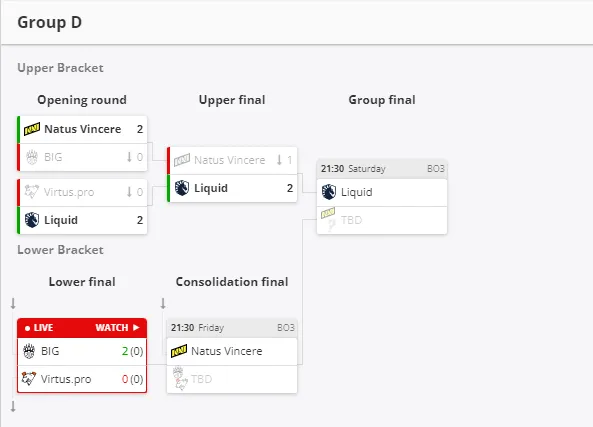
Task: Click the Liquid logo in Group final
Action: coord(329,192)
